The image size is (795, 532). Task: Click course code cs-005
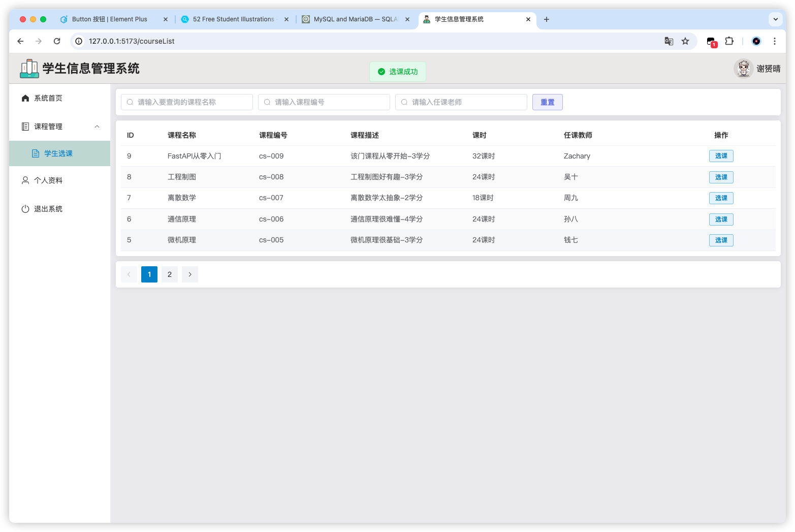[x=271, y=240]
